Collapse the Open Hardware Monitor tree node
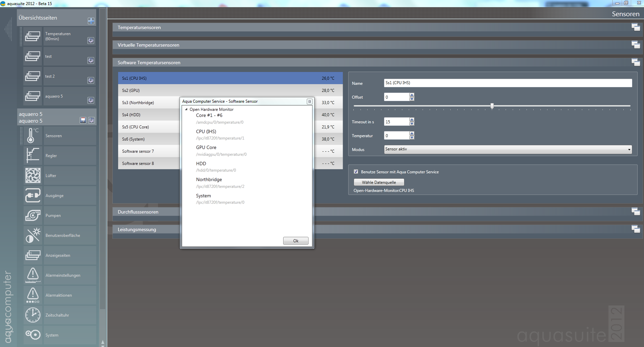 (186, 109)
